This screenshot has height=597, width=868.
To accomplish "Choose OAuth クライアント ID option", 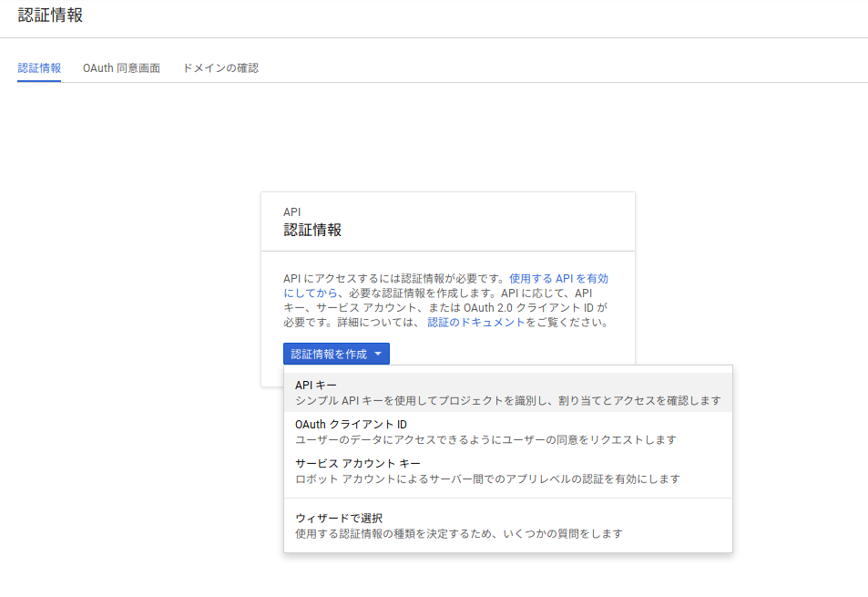I will point(351,425).
